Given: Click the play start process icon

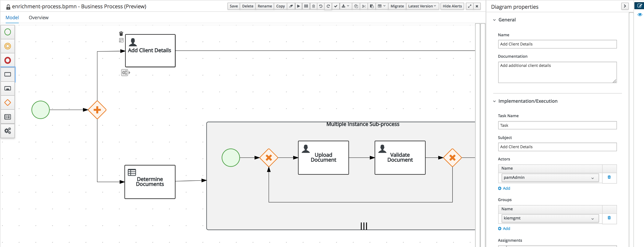Looking at the screenshot, I should click(x=298, y=6).
